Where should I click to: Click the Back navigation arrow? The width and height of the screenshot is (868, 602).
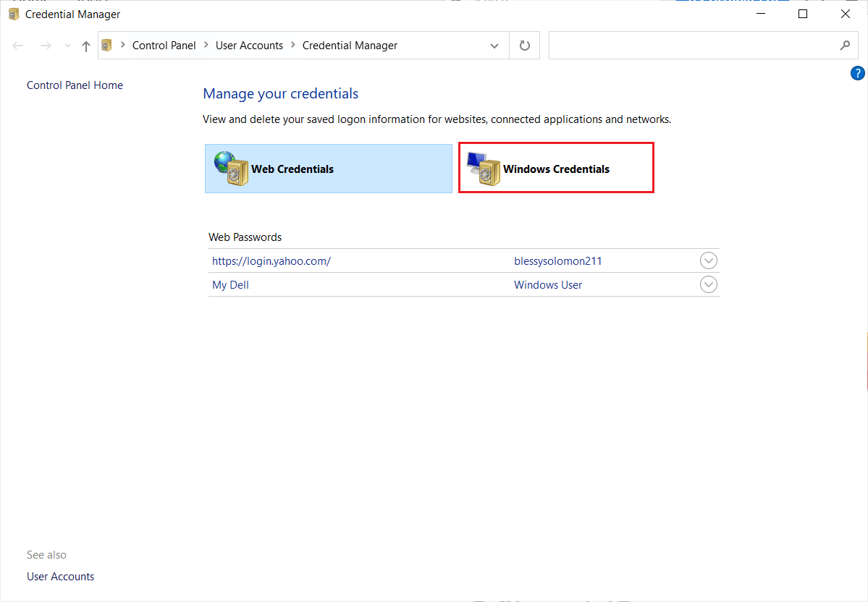point(19,46)
